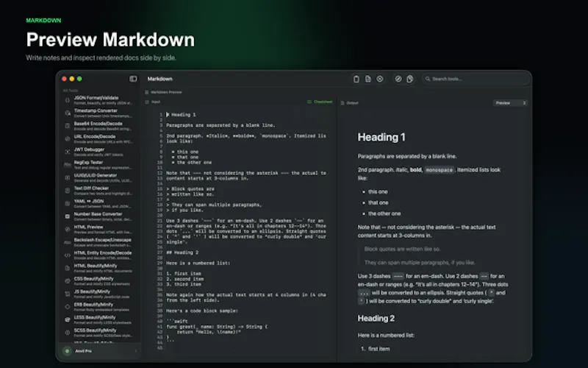
Task: Click the Markdown window title
Action: [x=159, y=79]
